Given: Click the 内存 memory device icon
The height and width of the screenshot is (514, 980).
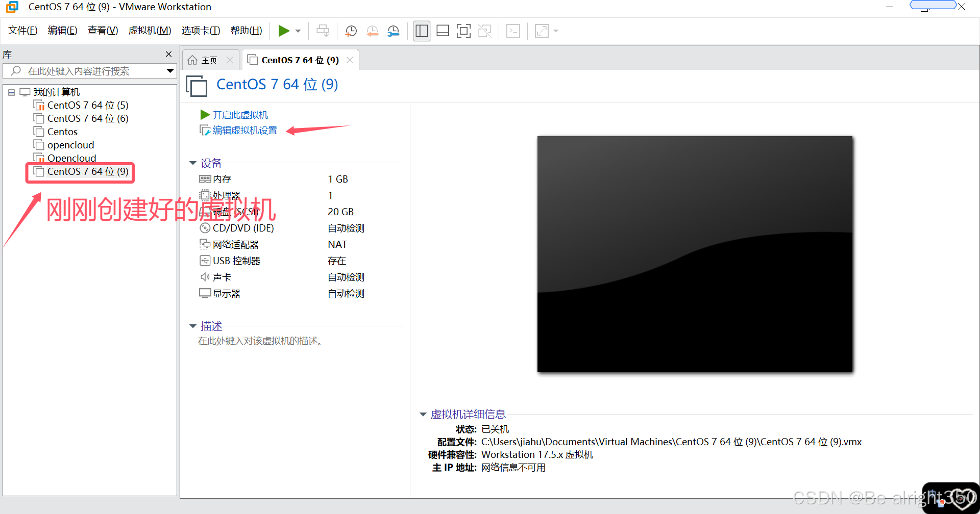Looking at the screenshot, I should (x=205, y=178).
